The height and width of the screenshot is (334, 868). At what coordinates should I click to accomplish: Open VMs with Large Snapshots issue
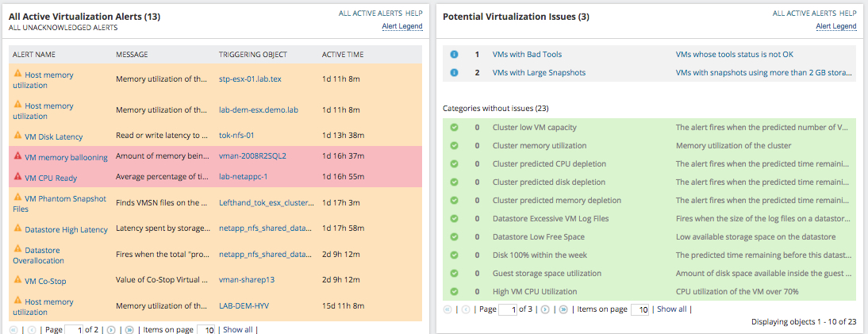[x=539, y=72]
